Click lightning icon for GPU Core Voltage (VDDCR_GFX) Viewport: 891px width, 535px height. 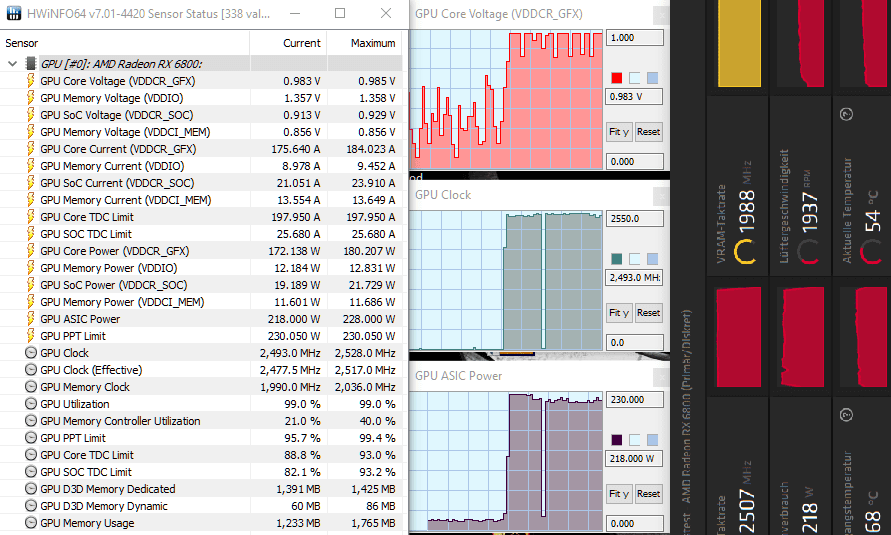(x=31, y=81)
